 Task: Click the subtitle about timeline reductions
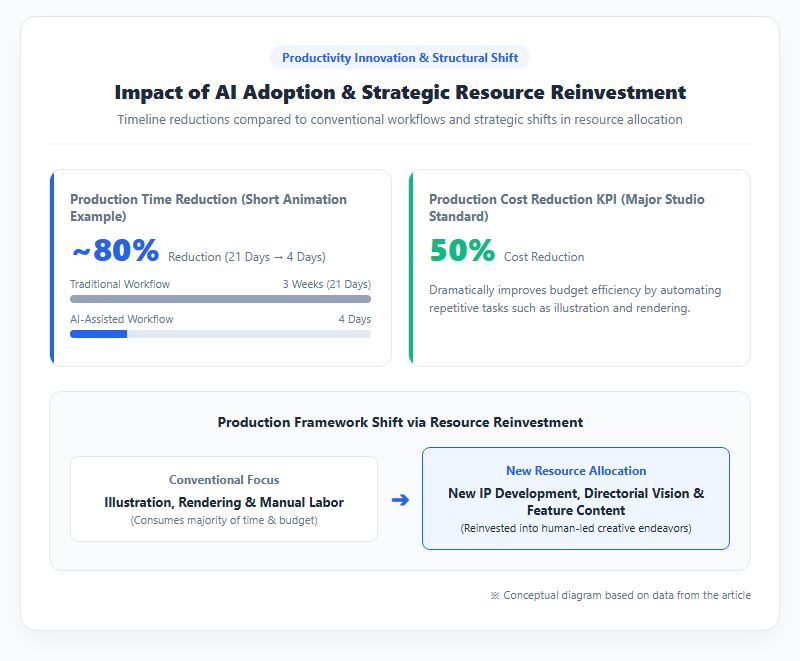(x=400, y=119)
